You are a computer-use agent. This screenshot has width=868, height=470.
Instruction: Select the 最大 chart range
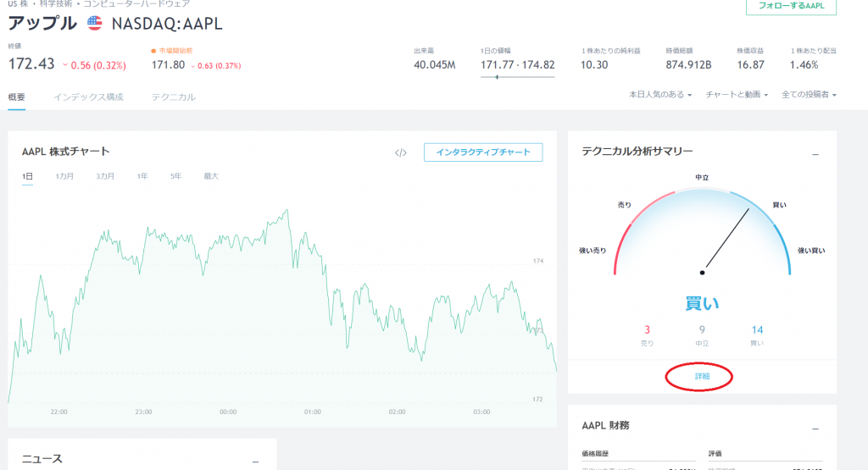tap(211, 176)
